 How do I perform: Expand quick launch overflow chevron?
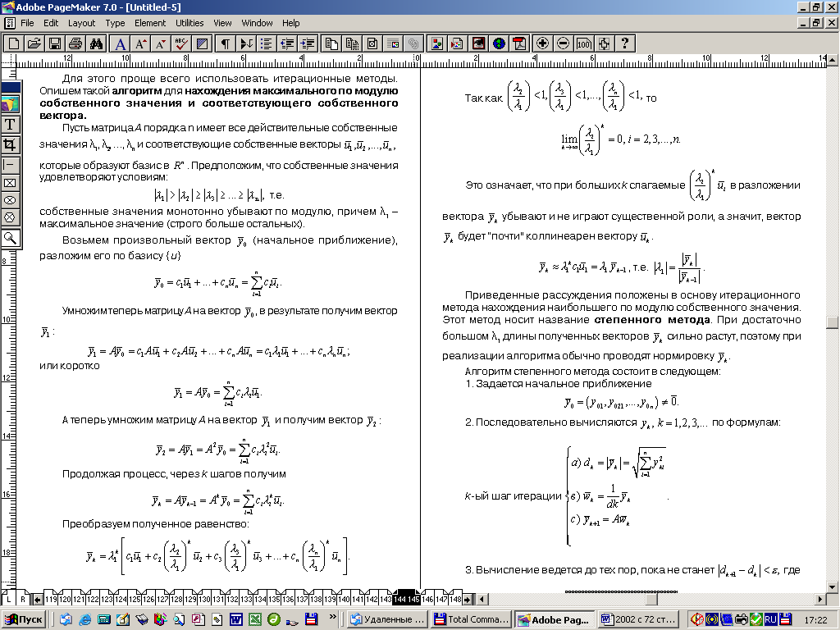(332, 617)
